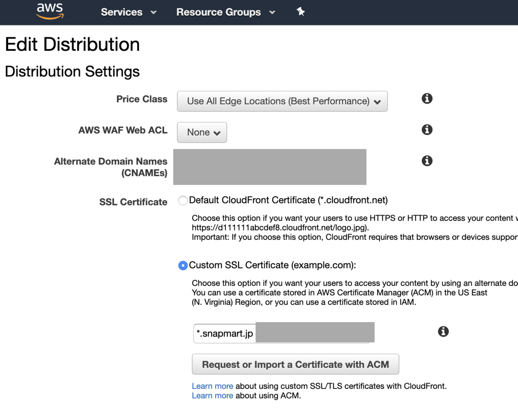
Task: Select Custom SSL Certificate radio button
Action: (x=183, y=266)
